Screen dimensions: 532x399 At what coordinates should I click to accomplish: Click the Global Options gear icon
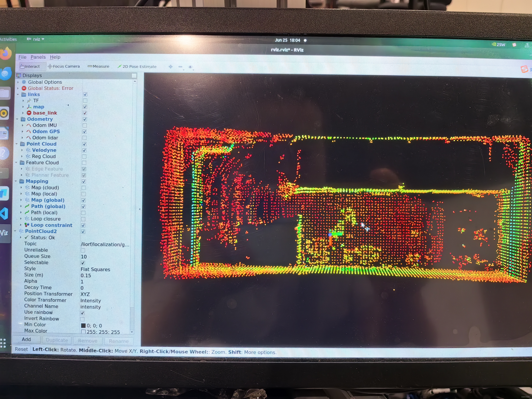point(24,82)
